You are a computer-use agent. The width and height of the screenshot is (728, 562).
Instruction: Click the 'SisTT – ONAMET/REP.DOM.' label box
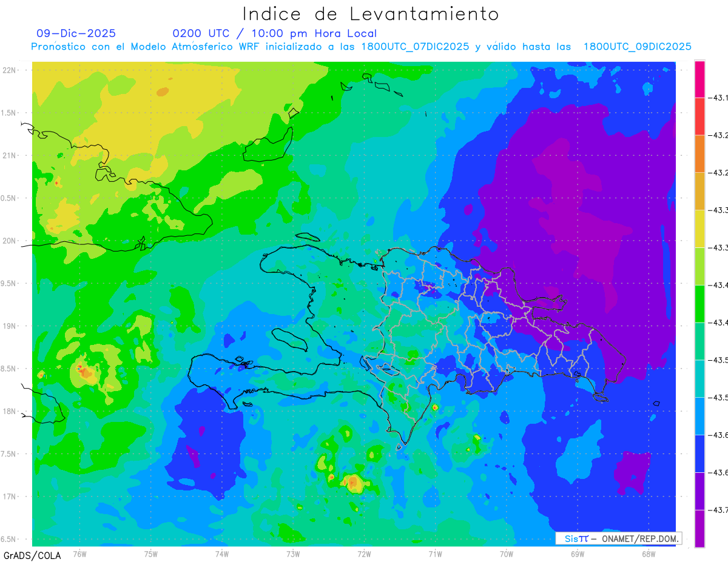(619, 538)
